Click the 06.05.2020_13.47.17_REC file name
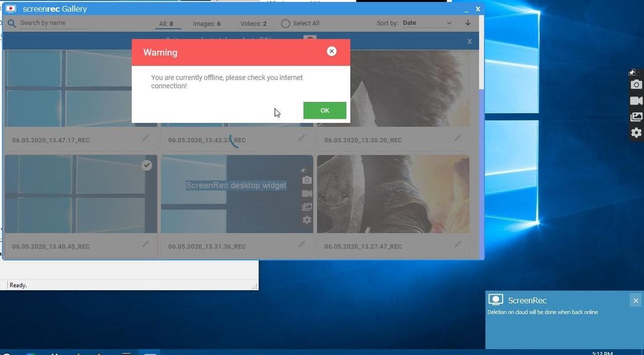 coord(51,140)
